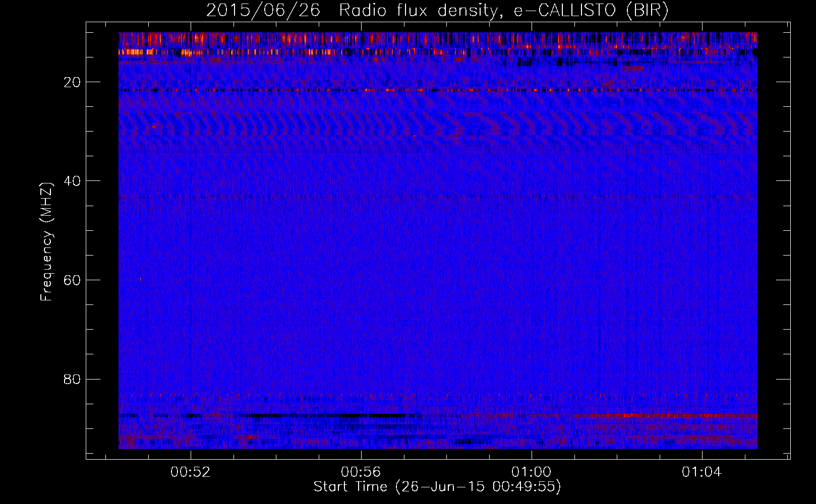Screen dimensions: 816x504
Task: Select the 60 MHz frequency tick label
Action: click(x=73, y=280)
